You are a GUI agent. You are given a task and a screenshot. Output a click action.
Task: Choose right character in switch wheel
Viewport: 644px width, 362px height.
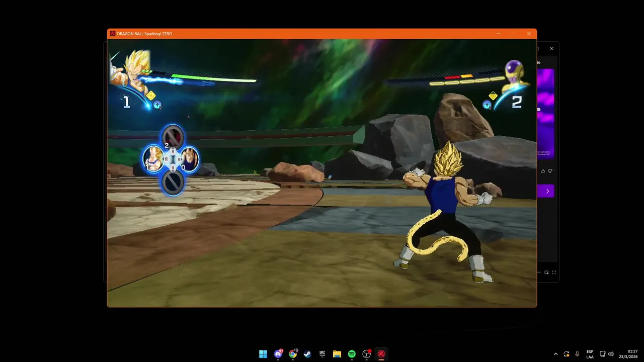[x=190, y=159]
